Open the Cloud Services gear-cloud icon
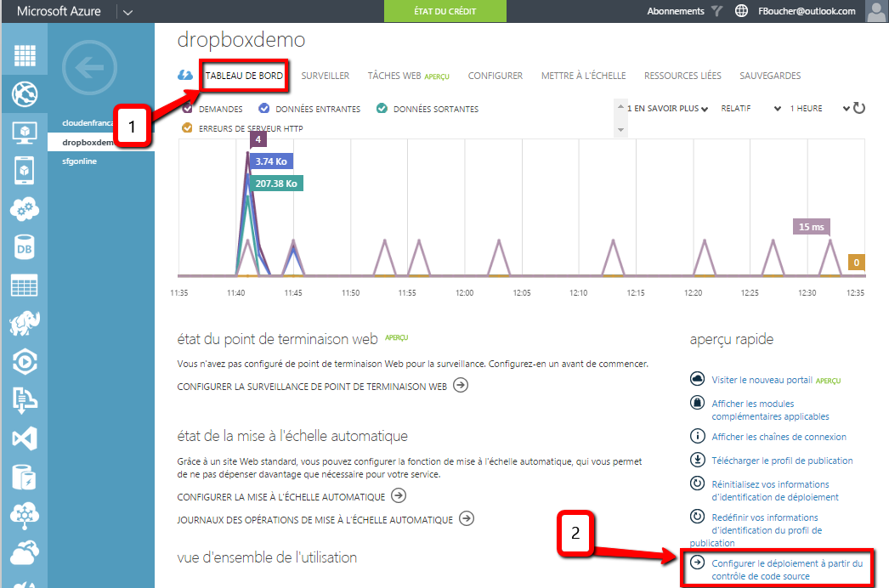Screen dimensions: 889x588 pos(25,209)
